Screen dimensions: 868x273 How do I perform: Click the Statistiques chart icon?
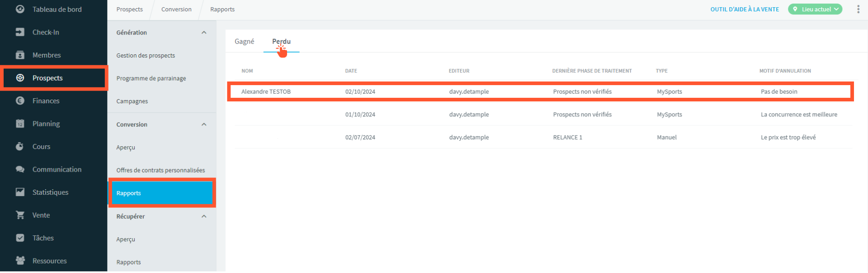20,192
